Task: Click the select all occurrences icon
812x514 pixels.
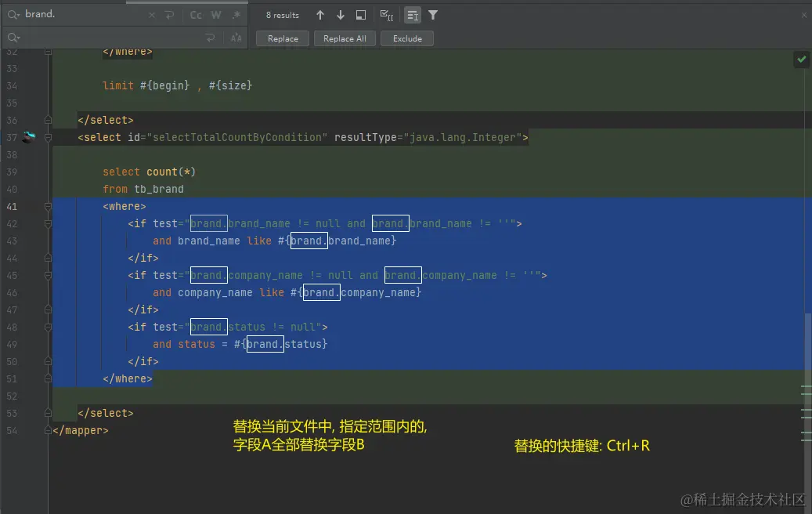Action: pos(386,15)
